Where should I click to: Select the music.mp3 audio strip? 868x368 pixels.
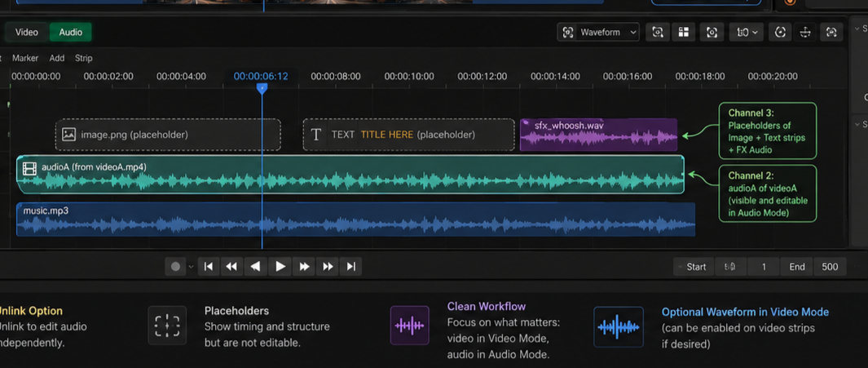point(355,219)
